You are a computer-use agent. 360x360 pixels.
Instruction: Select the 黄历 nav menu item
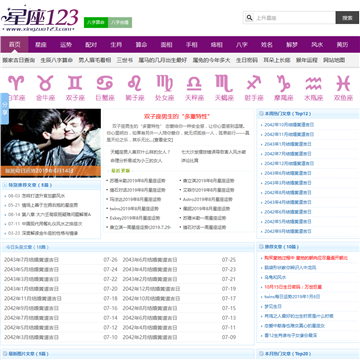coord(342,45)
